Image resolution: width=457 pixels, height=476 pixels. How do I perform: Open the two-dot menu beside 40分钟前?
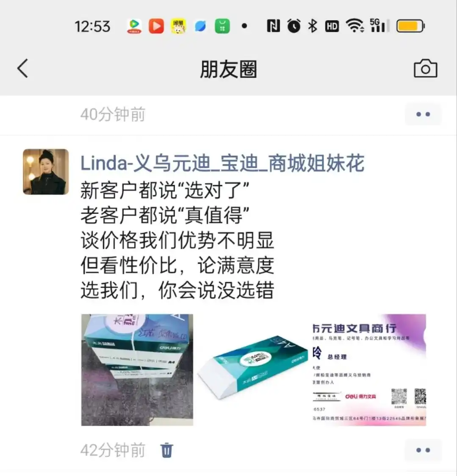point(423,114)
